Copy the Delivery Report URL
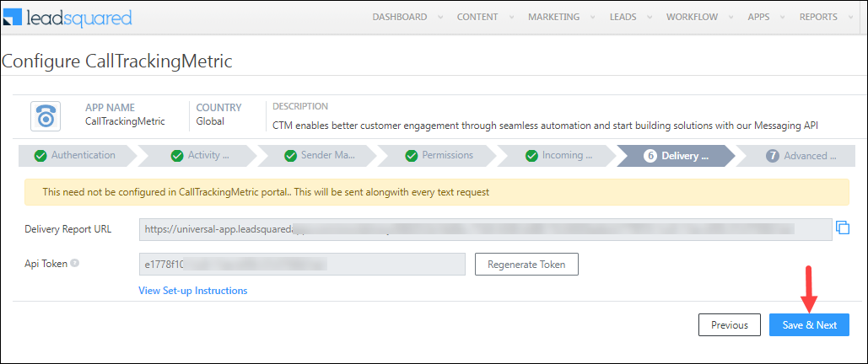 843,227
